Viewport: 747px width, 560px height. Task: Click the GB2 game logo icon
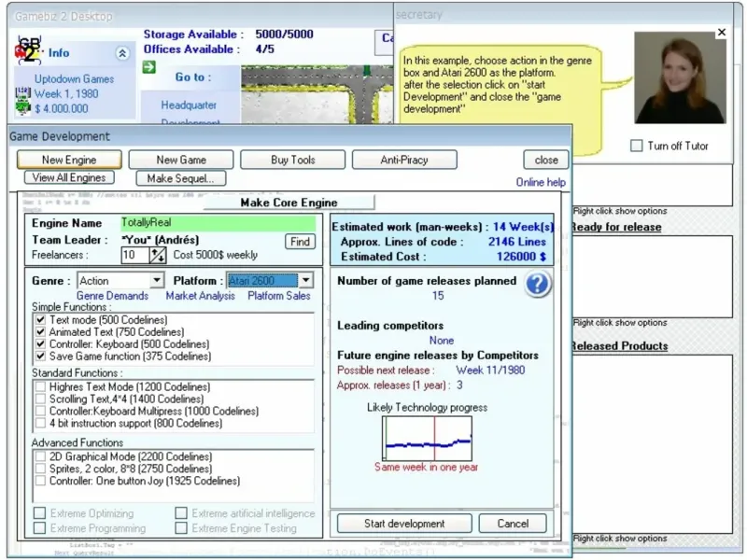tap(28, 50)
